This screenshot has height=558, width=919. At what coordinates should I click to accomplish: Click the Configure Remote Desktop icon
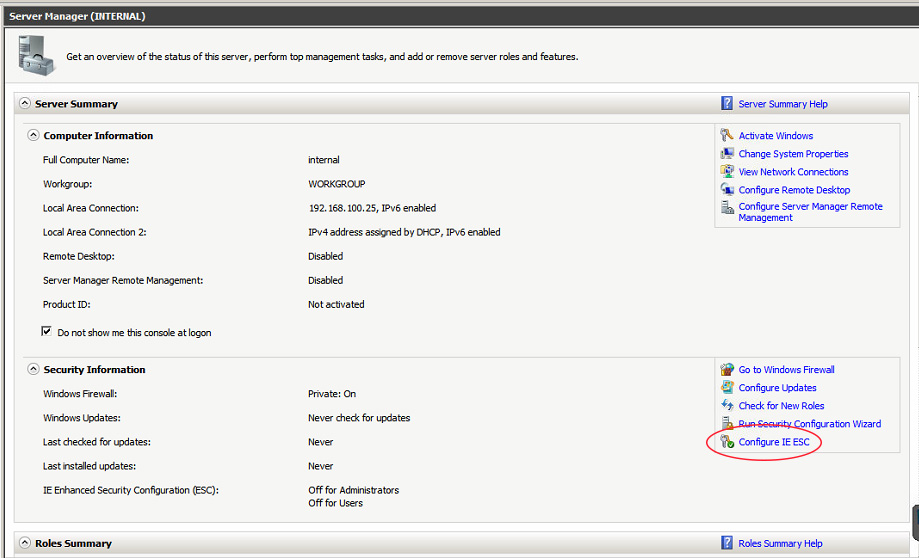[727, 190]
